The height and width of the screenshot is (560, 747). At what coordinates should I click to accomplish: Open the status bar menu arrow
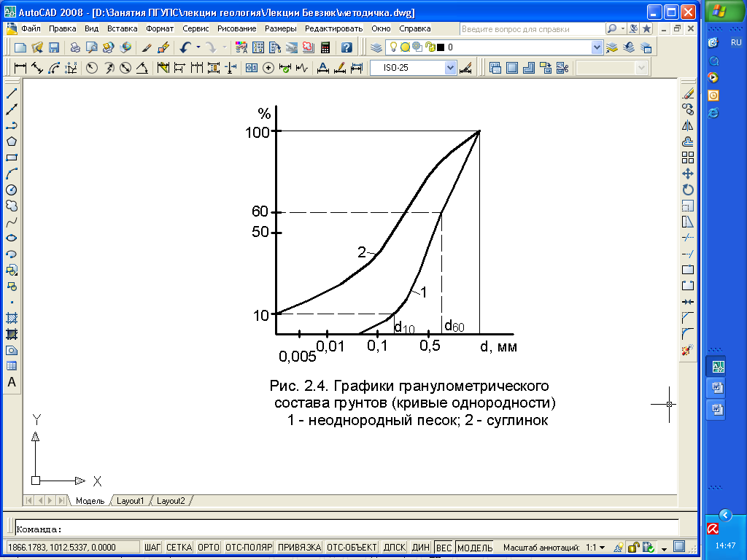click(664, 549)
